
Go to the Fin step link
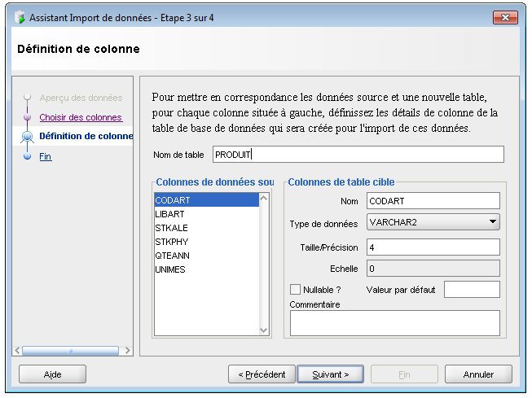[46, 156]
